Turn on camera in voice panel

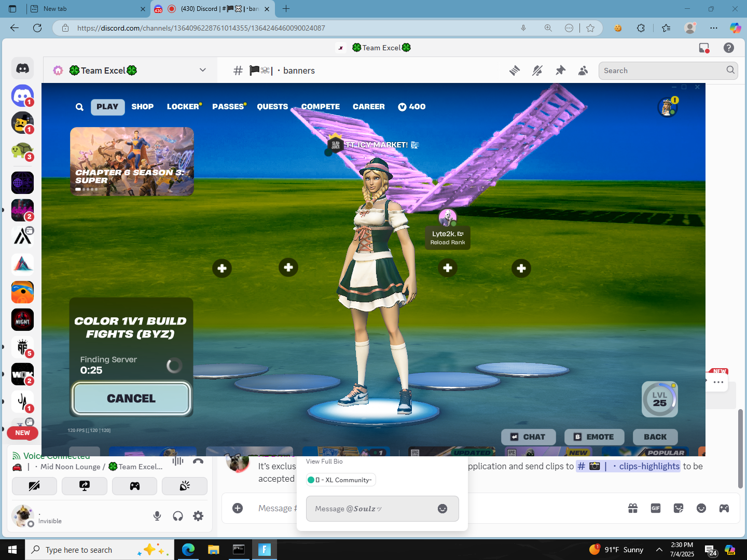[34, 486]
